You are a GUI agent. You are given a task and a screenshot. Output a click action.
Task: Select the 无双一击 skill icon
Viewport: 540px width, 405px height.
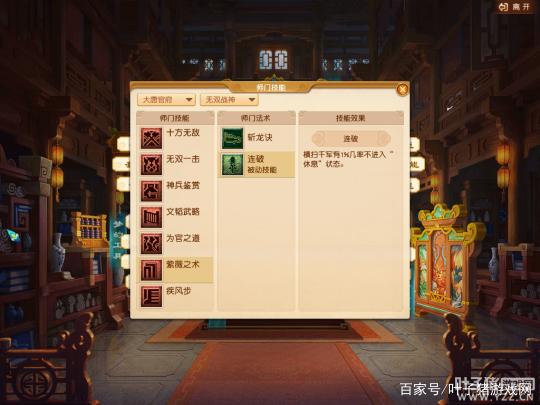(x=151, y=165)
